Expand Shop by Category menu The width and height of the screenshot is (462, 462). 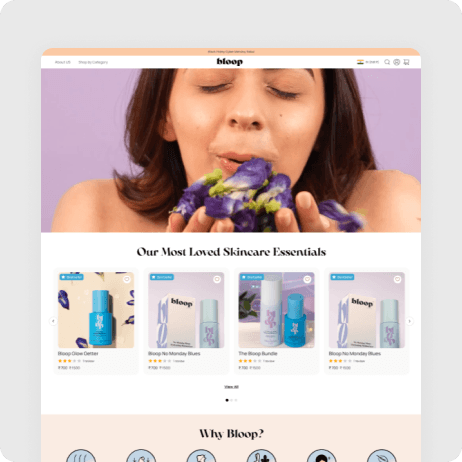point(93,62)
